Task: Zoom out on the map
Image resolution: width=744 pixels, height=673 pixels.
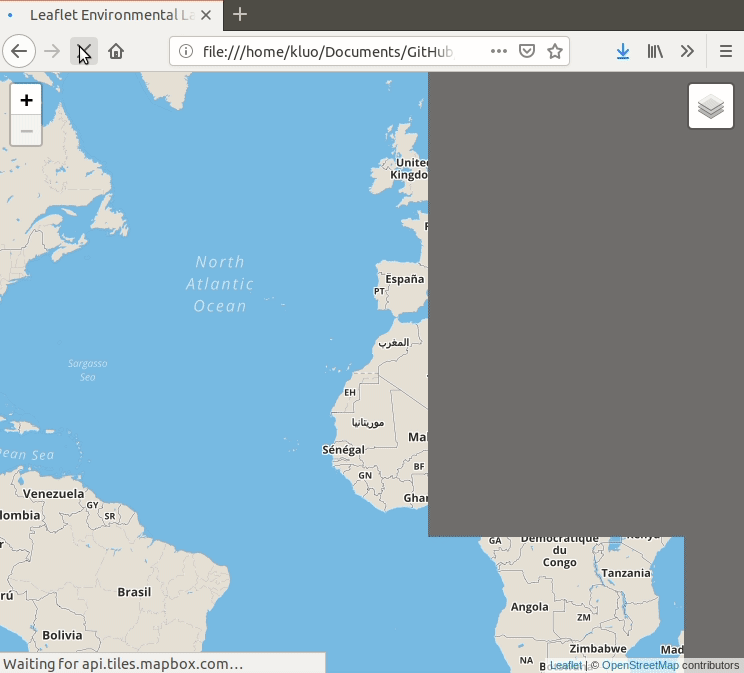Action: (x=27, y=131)
